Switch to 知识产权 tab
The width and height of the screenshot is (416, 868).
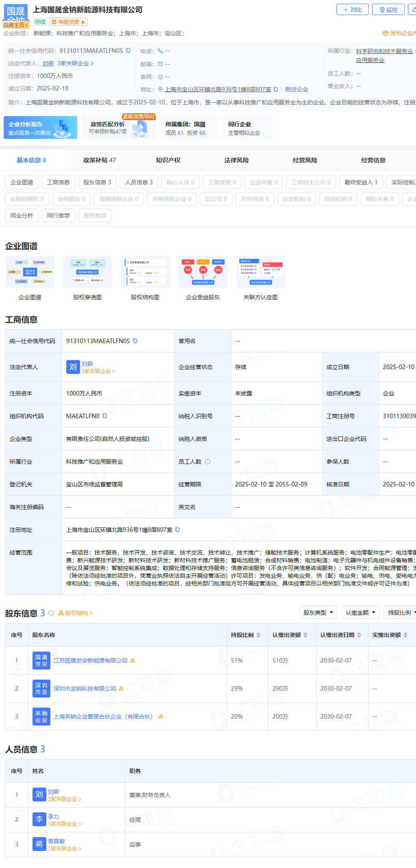(x=168, y=160)
